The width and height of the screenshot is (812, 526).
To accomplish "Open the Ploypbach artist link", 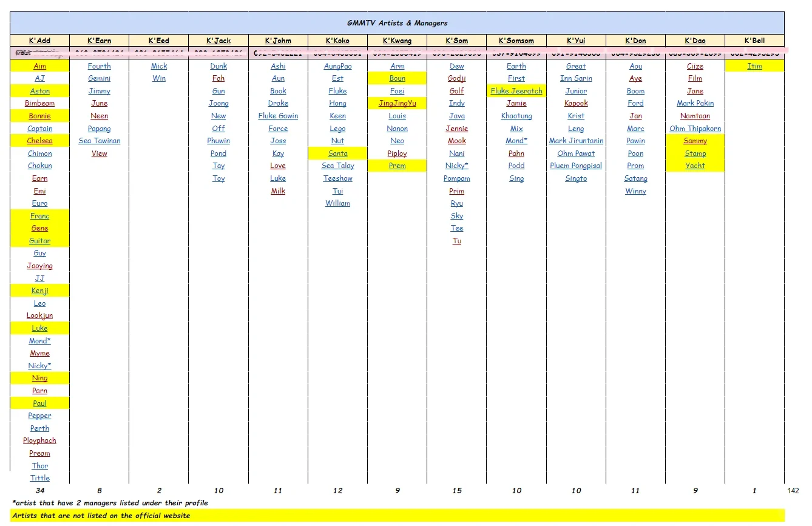I will pos(39,440).
